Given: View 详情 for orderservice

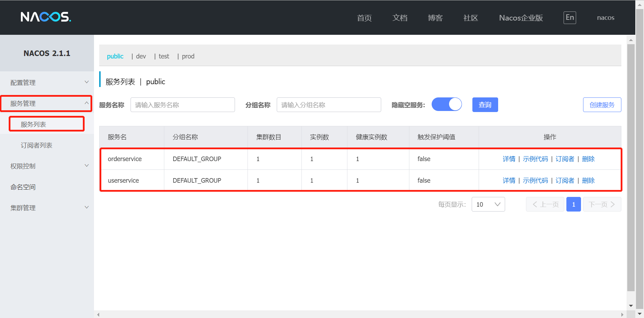Looking at the screenshot, I should 509,159.
